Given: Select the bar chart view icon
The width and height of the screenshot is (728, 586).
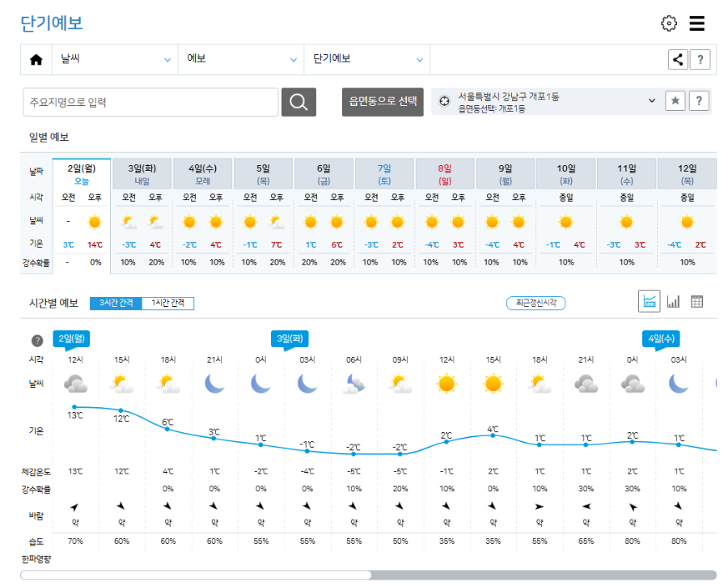Looking at the screenshot, I should coord(674,300).
